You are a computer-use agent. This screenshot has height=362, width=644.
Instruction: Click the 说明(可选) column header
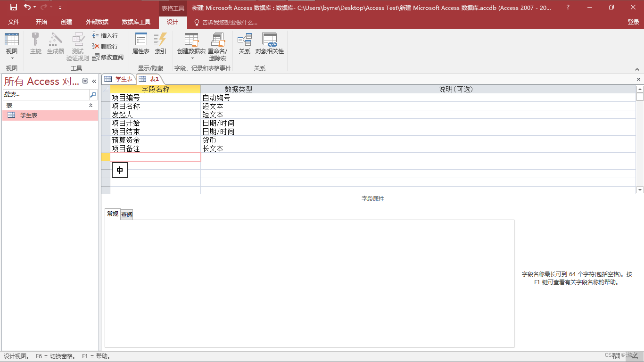pyautogui.click(x=456, y=89)
